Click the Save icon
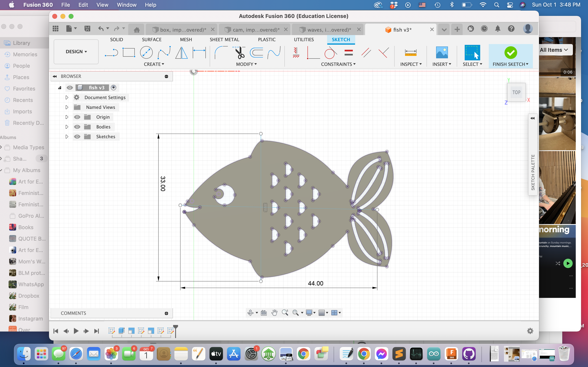 click(x=87, y=29)
